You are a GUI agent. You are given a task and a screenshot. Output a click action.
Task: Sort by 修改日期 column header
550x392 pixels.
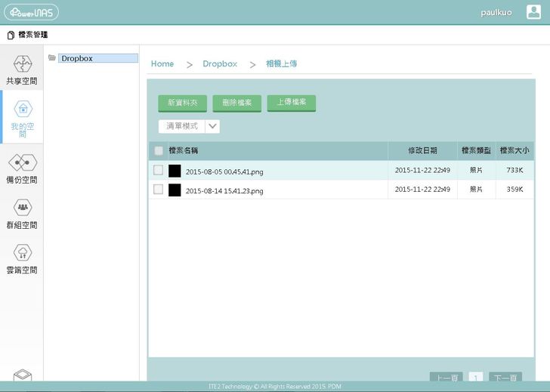pyautogui.click(x=422, y=151)
